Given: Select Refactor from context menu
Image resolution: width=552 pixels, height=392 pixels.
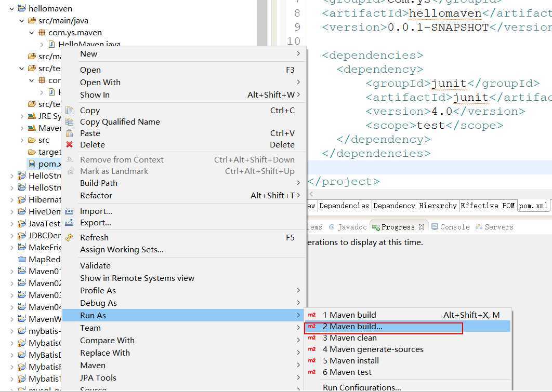Looking at the screenshot, I should point(184,195).
